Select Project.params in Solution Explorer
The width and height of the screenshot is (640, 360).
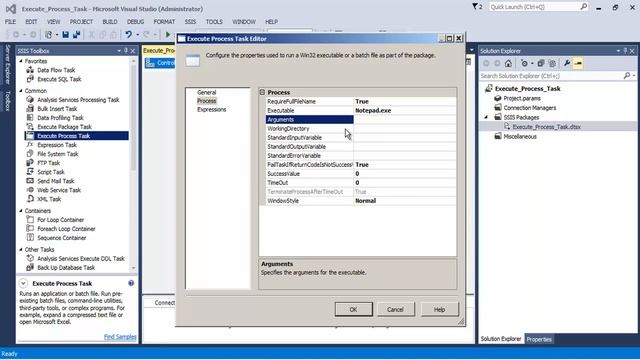(x=522, y=98)
